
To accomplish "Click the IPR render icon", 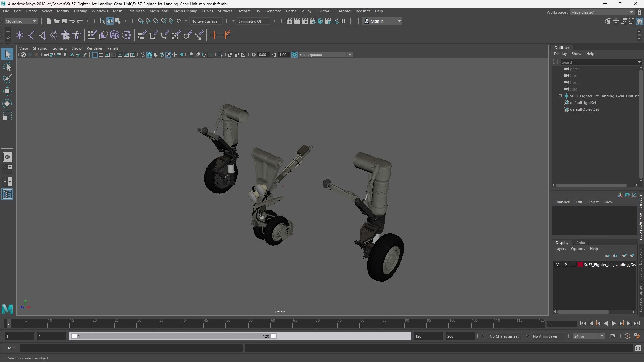I will click(305, 21).
